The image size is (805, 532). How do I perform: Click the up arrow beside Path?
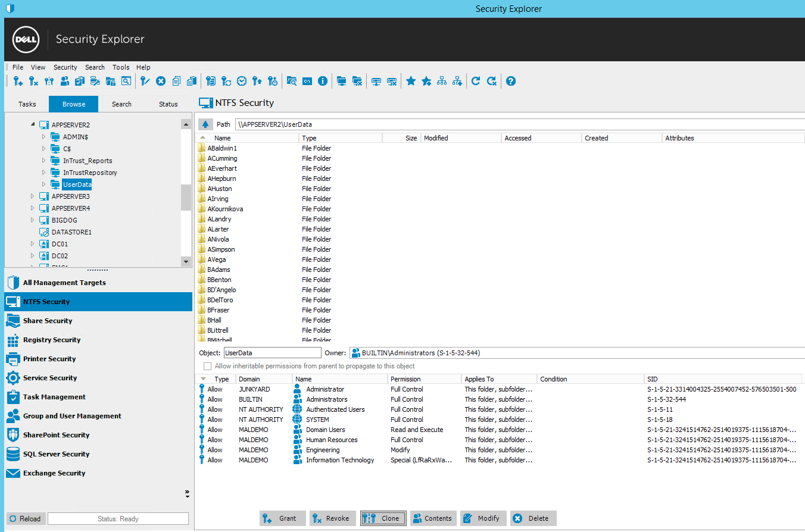point(205,124)
